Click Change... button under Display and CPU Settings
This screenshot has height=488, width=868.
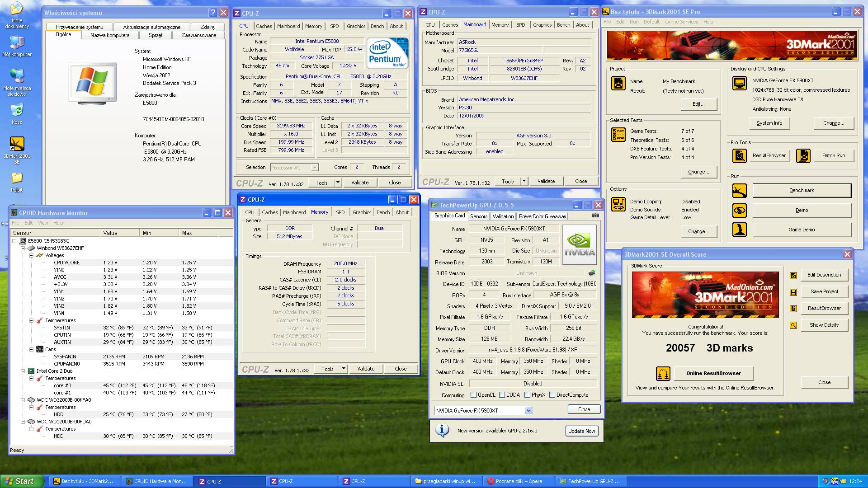[834, 123]
